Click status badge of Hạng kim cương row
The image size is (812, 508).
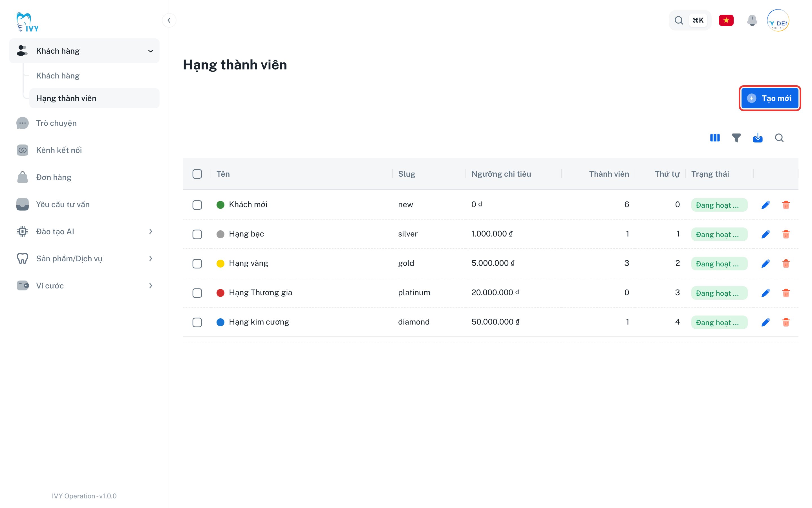(719, 322)
